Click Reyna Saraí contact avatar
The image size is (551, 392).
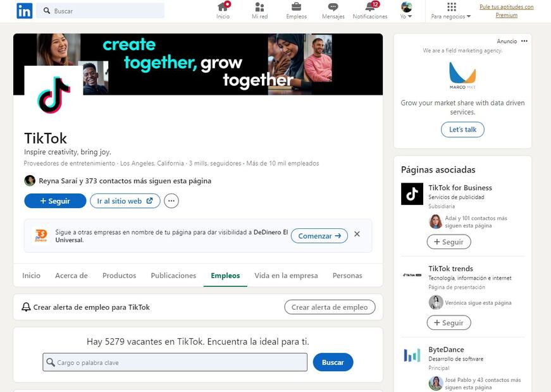(x=30, y=181)
